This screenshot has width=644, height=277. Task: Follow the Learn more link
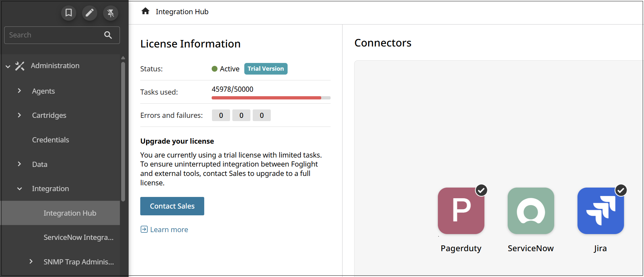coord(169,230)
